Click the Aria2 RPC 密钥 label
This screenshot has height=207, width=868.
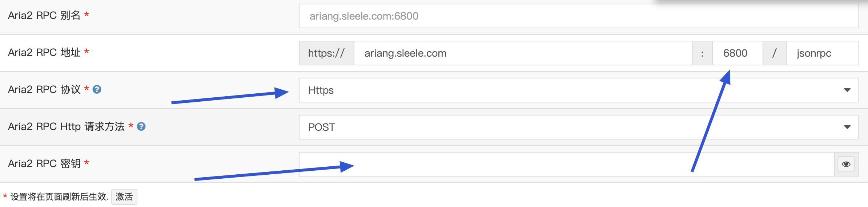tap(44, 163)
